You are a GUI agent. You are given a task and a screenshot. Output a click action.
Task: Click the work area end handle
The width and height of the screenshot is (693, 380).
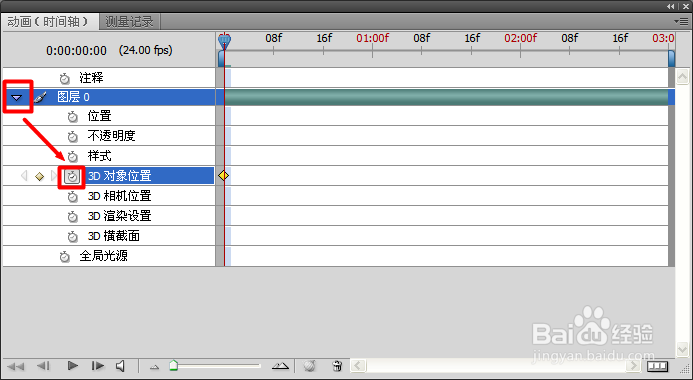pos(671,58)
